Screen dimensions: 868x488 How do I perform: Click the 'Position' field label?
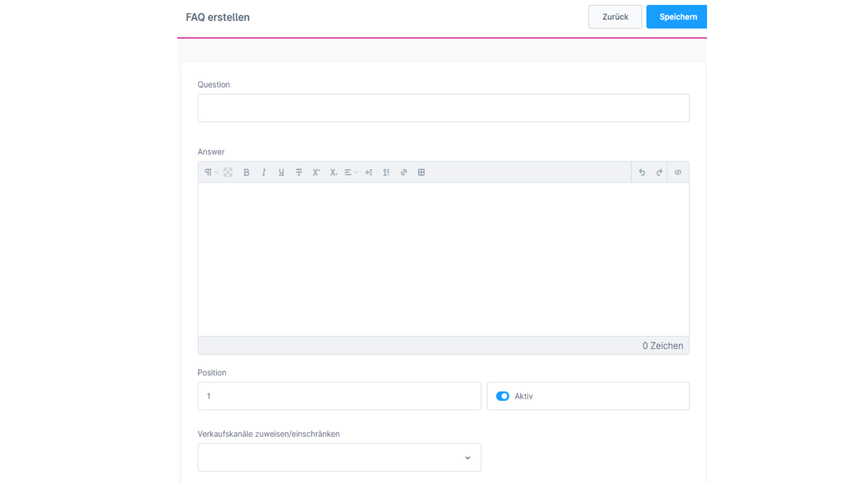click(212, 373)
